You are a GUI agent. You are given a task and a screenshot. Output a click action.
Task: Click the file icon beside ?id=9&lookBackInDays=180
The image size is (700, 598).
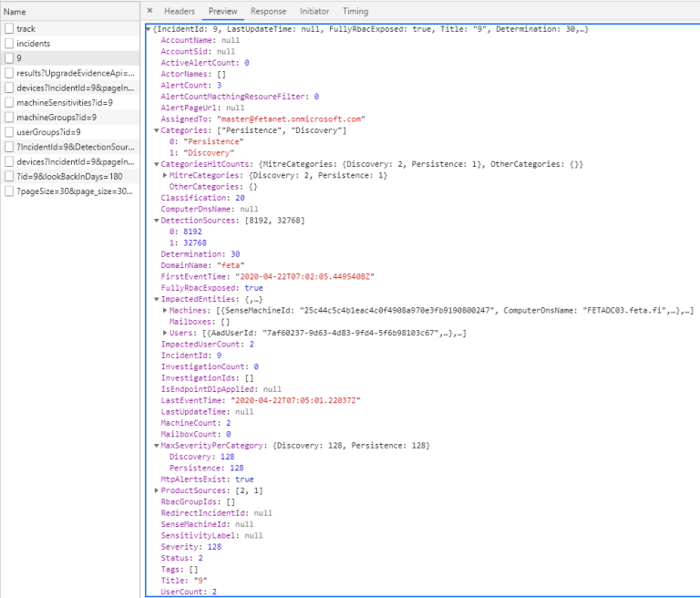tap(9, 176)
